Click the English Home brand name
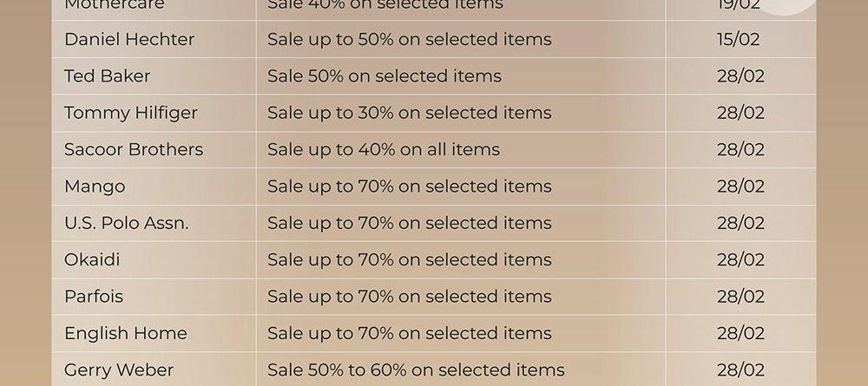This screenshot has width=868, height=386. [126, 333]
